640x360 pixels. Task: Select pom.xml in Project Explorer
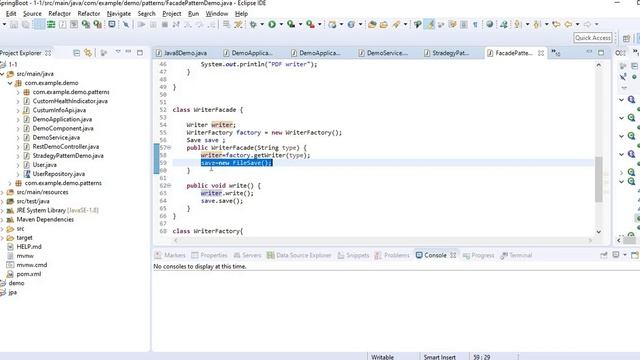tap(29, 274)
